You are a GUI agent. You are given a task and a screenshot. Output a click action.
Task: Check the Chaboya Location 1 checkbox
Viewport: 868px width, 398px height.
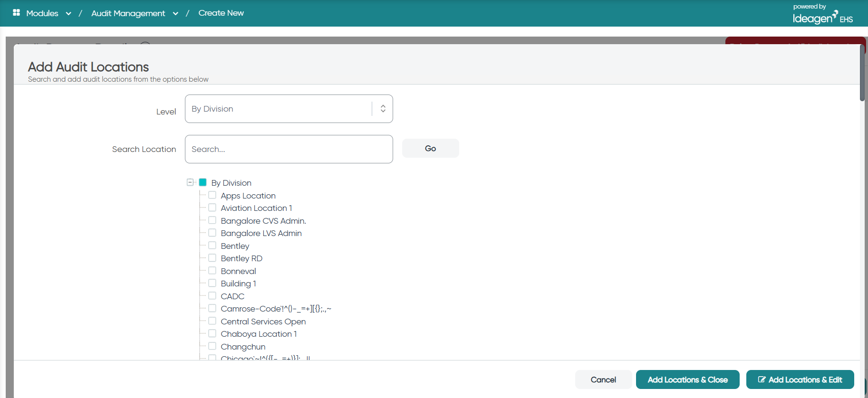point(212,333)
